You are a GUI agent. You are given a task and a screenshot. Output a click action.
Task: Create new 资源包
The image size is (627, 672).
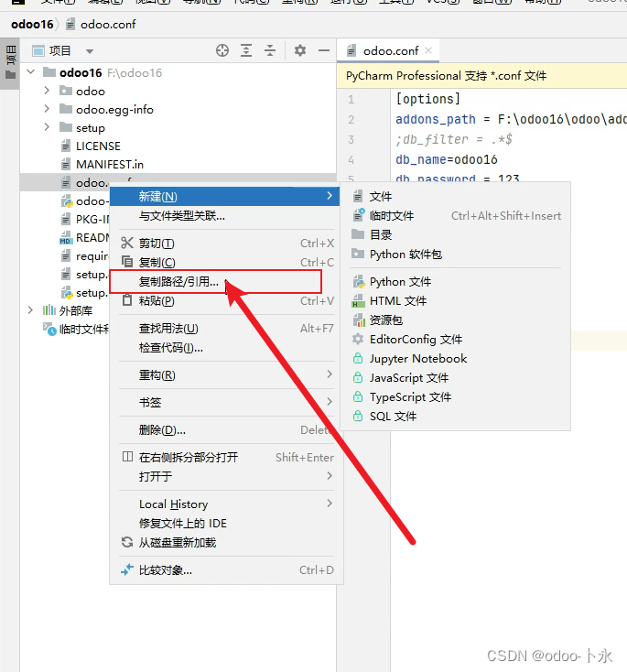click(456, 320)
